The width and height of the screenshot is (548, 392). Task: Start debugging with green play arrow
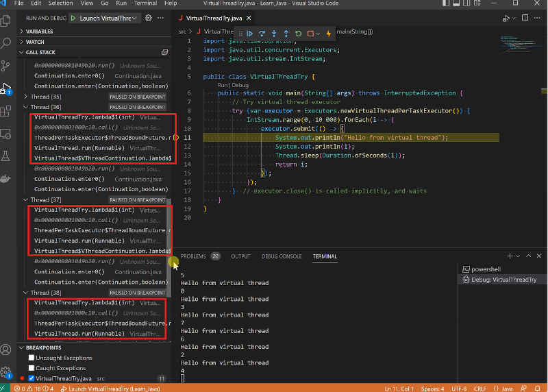[73, 19]
